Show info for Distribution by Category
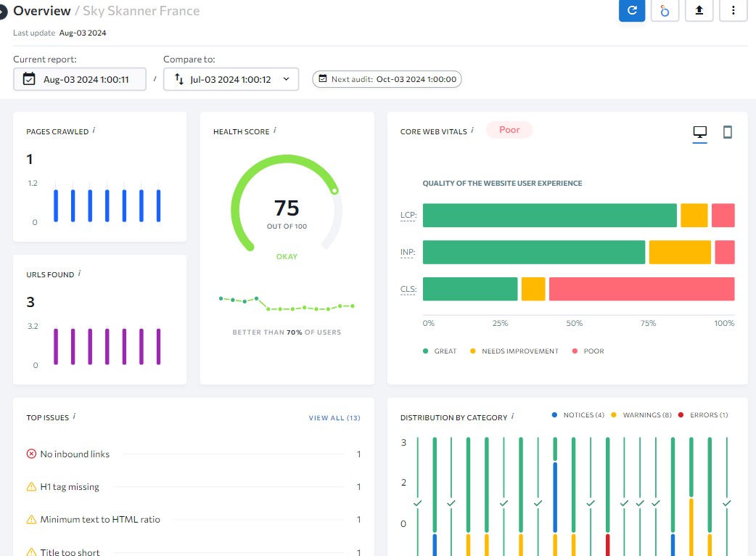Viewport: 756px width, 556px height. 512,416
